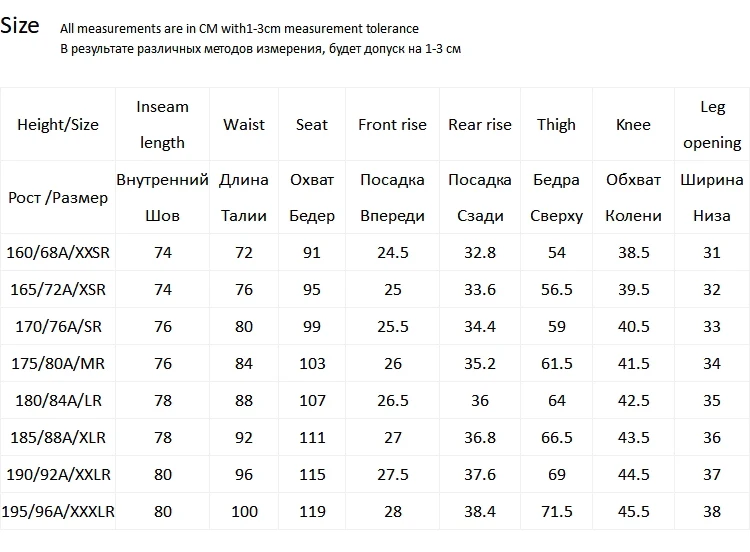Select the Leg opening column header
Image resolution: width=750 pixels, height=552 pixels.
[x=712, y=124]
